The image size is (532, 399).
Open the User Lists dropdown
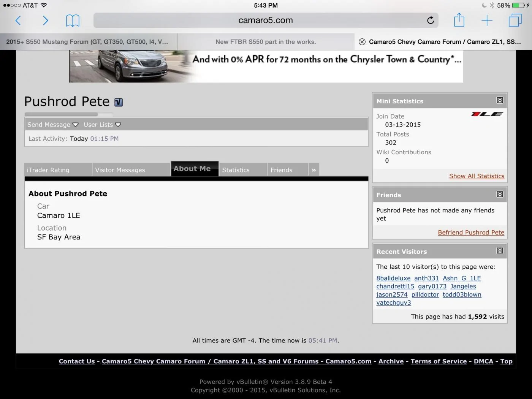(x=102, y=125)
